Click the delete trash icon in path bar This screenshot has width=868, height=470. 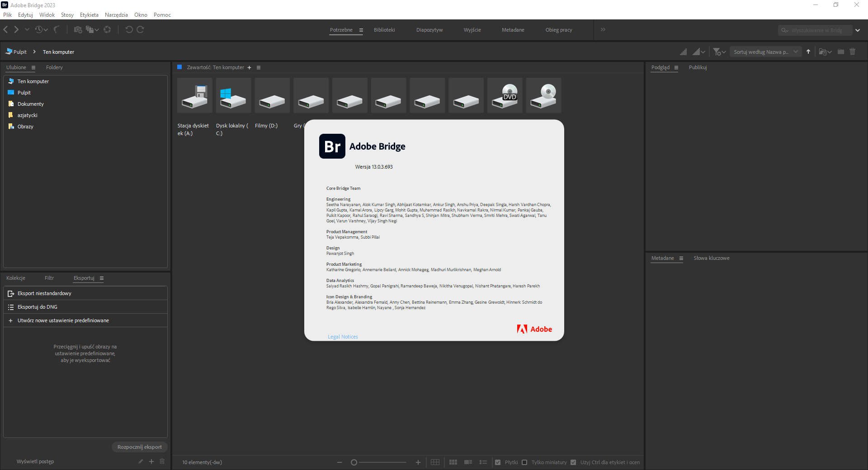pyautogui.click(x=853, y=52)
